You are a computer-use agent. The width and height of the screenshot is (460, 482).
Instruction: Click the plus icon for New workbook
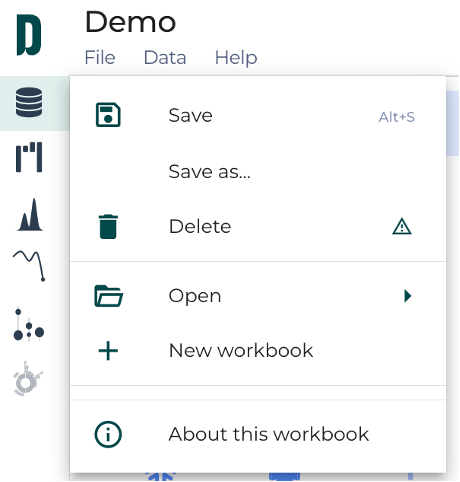click(x=108, y=351)
